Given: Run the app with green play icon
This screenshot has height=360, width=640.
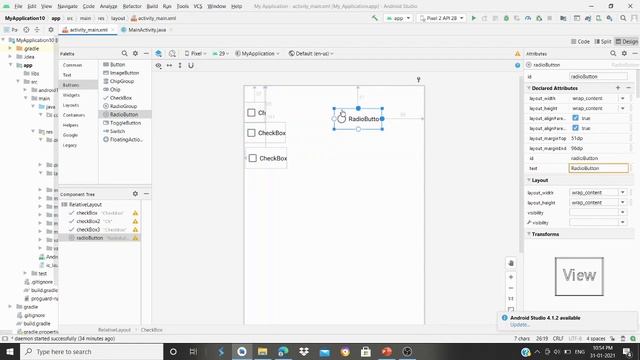Looking at the screenshot, I should pyautogui.click(x=473, y=18).
